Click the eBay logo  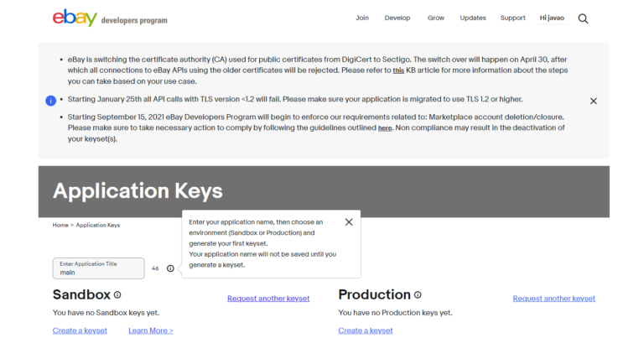pyautogui.click(x=74, y=18)
